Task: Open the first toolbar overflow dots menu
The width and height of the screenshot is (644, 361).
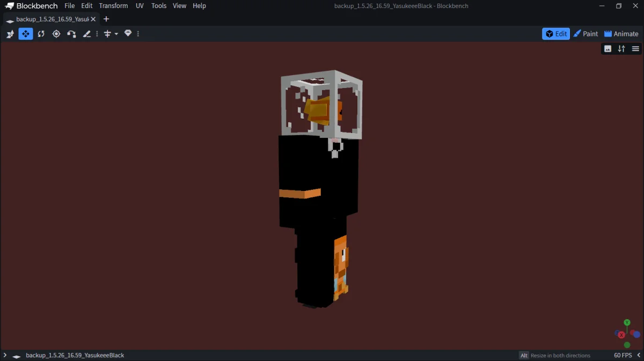Action: click(x=97, y=34)
